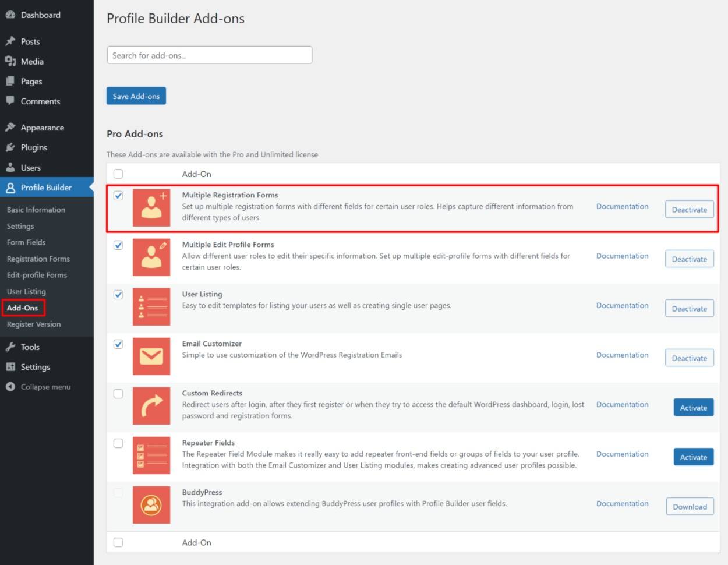The width and height of the screenshot is (728, 565).
Task: Toggle the select-all Add-On checkbox
Action: point(118,174)
